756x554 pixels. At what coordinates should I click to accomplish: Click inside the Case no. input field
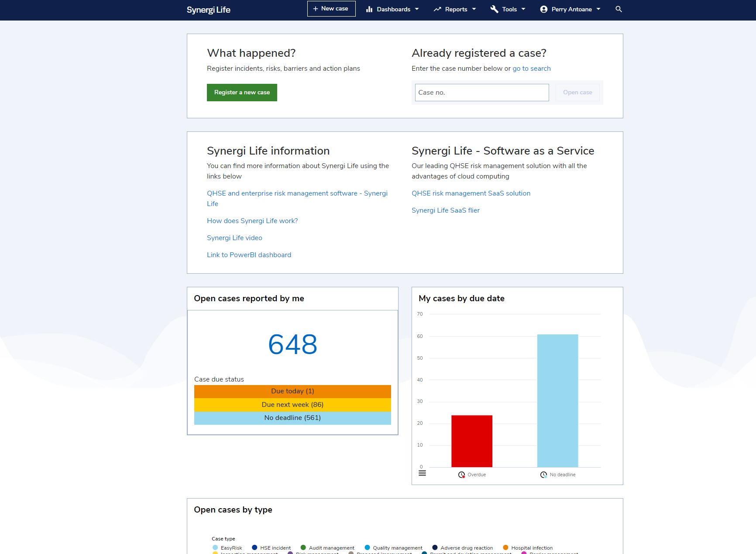tap(481, 92)
